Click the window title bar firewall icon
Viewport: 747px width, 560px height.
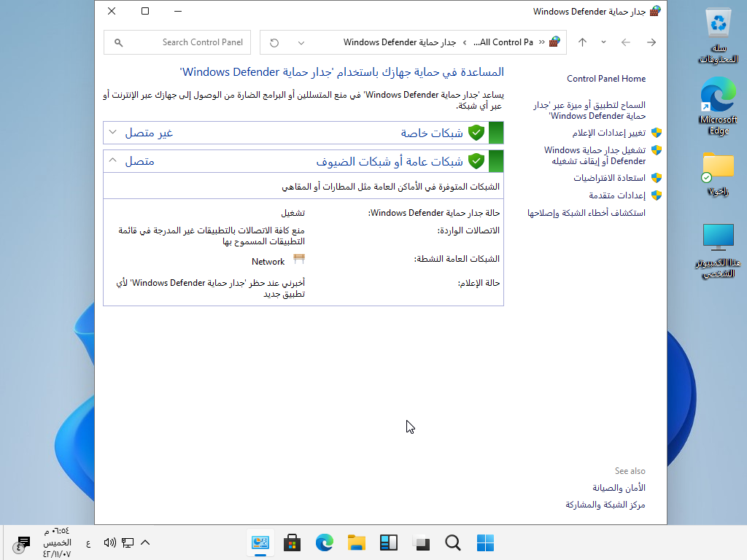click(x=655, y=11)
